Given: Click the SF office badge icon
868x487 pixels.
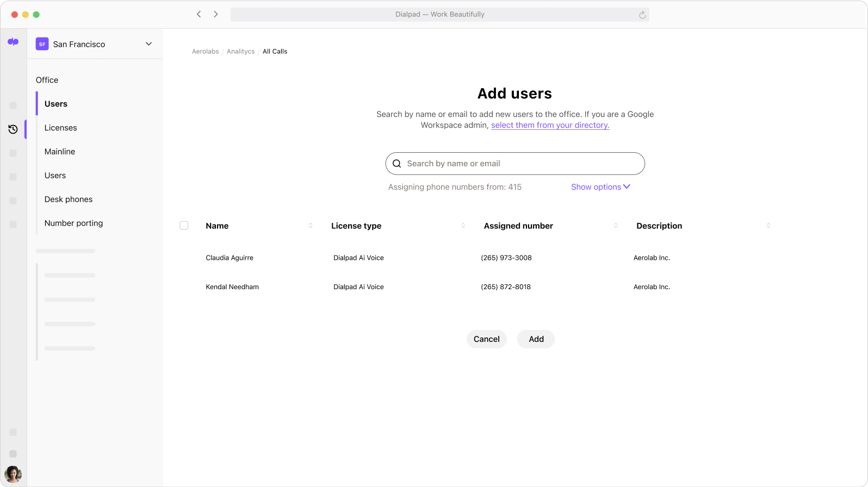Looking at the screenshot, I should point(42,44).
